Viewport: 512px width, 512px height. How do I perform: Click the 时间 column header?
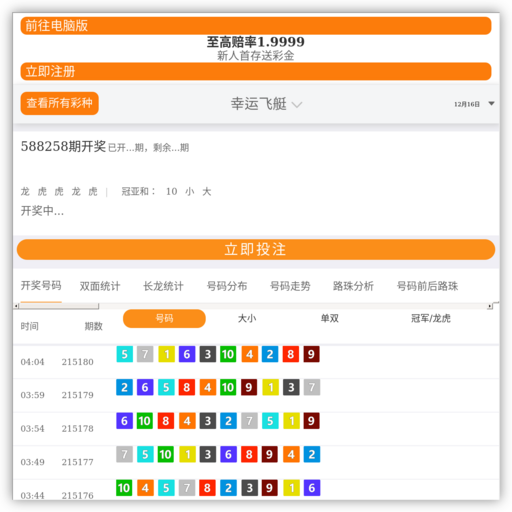coord(30,326)
